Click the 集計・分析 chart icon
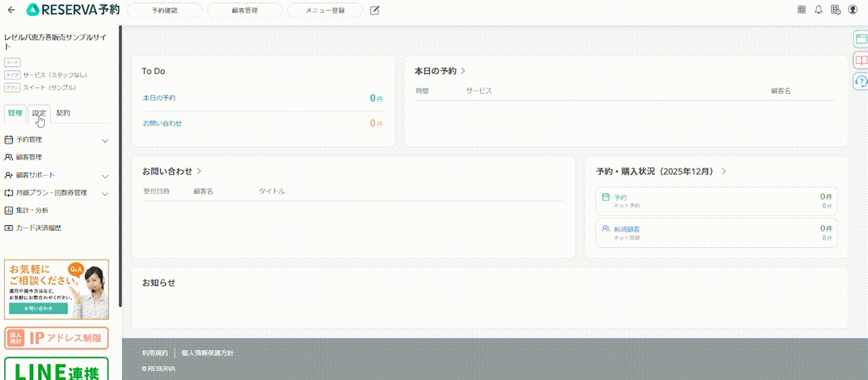 (x=9, y=210)
